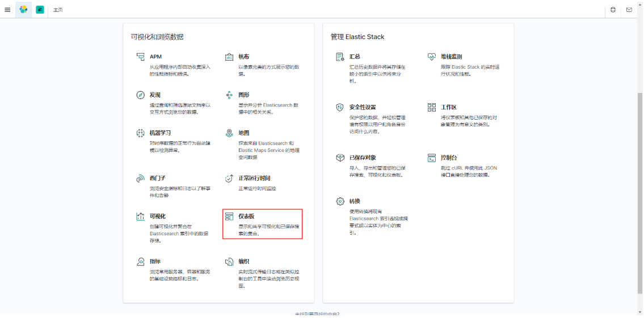Screen dimensions: 644x318
Task: Click the 仪表板 dashboard icon
Action: tap(229, 216)
